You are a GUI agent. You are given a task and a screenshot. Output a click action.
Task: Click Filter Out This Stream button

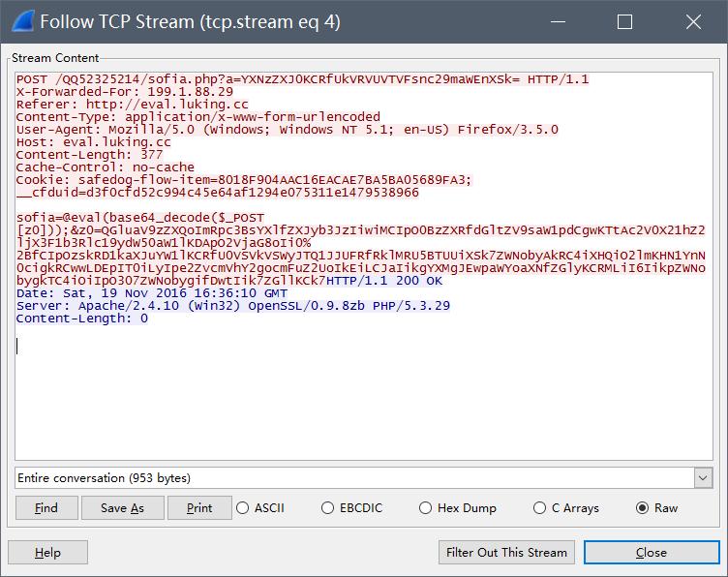(506, 553)
